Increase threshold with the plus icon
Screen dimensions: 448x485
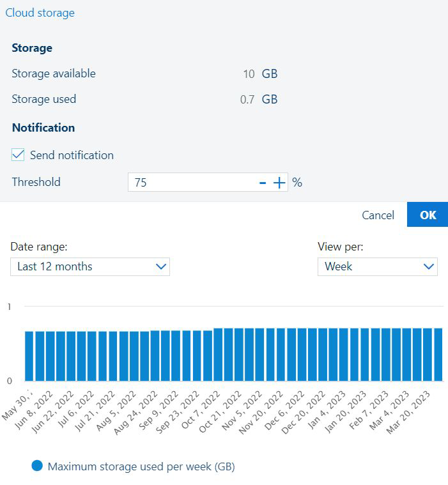279,183
